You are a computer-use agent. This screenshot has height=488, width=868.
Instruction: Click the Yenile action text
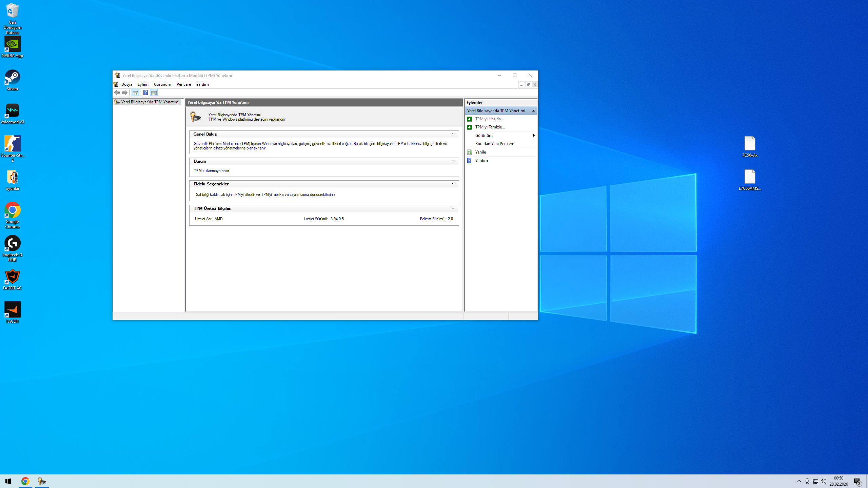[x=480, y=152]
